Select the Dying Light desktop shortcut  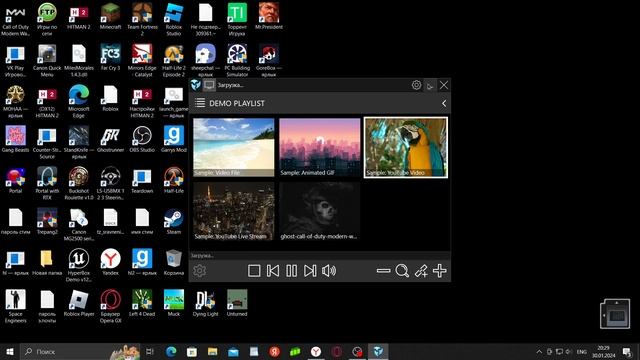tap(205, 303)
